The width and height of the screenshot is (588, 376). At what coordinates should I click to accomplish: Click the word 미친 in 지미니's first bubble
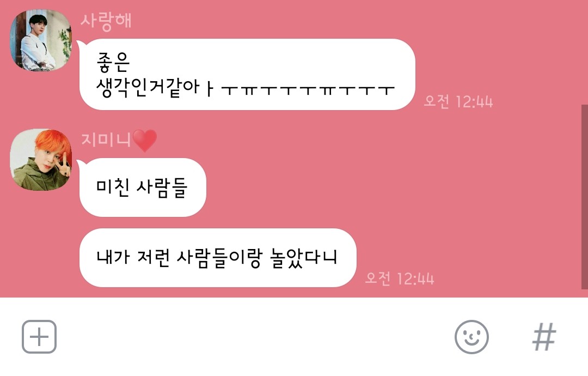pyautogui.click(x=113, y=187)
